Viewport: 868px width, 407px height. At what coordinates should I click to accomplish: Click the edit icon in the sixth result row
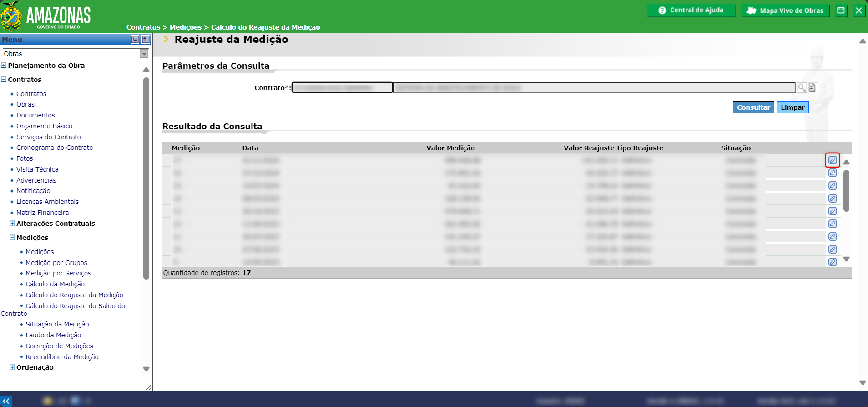833,224
